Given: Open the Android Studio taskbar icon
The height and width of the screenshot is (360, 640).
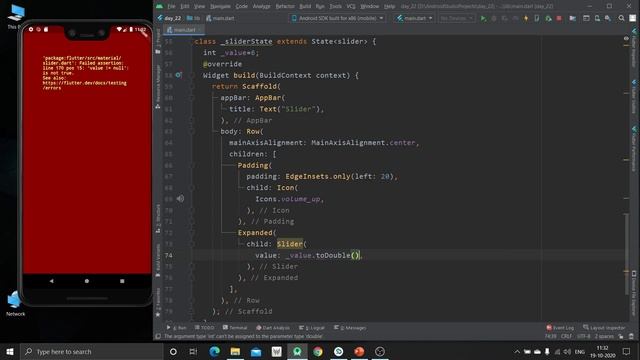Looking at the screenshot, I should (x=297, y=351).
